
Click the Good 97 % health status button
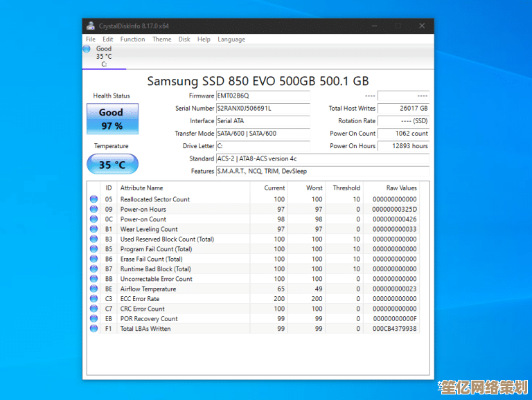[112, 119]
